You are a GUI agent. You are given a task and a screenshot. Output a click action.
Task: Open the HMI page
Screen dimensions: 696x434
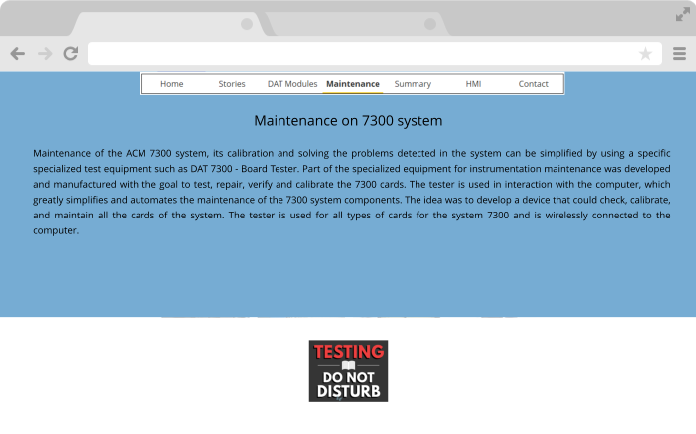(473, 84)
